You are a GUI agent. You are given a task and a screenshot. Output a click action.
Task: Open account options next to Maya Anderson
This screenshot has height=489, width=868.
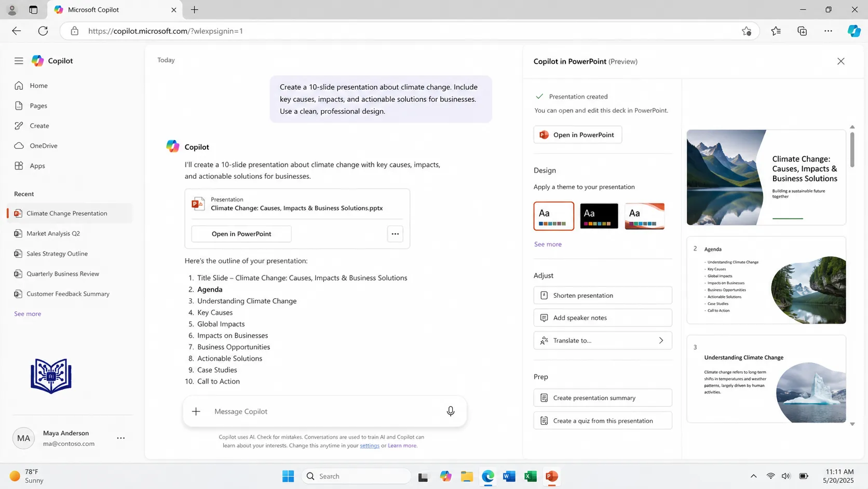pos(121,438)
